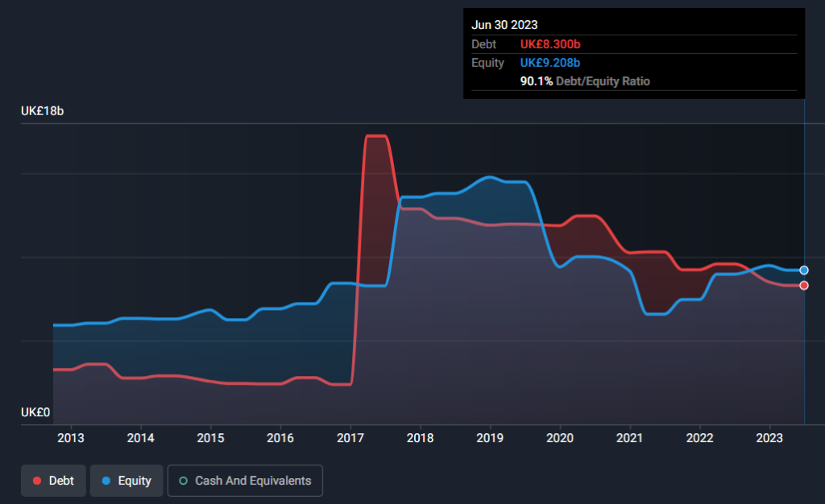The image size is (825, 504).
Task: Enable the Cash And Equivalents series
Action: click(x=245, y=481)
